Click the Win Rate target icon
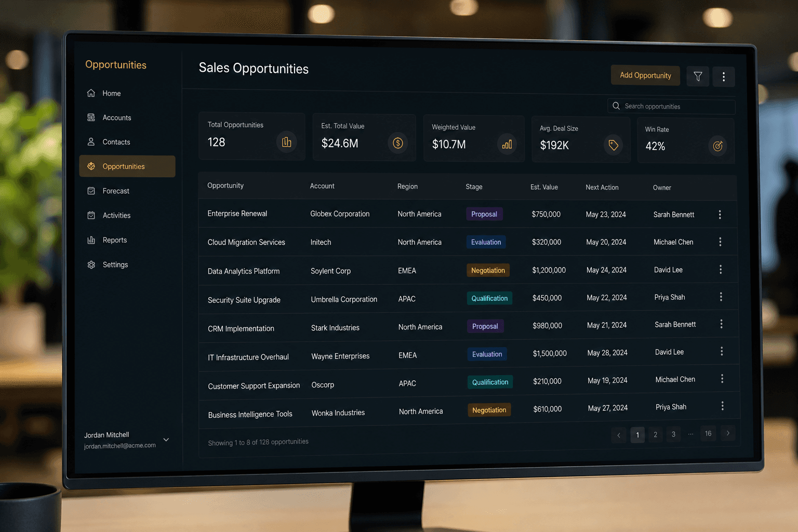This screenshot has height=532, width=798. 718,146
